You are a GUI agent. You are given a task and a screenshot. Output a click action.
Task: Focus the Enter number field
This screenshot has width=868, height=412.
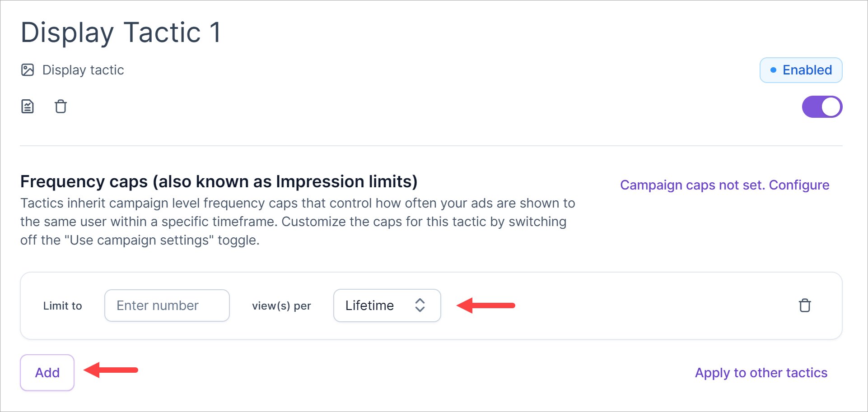tap(167, 306)
